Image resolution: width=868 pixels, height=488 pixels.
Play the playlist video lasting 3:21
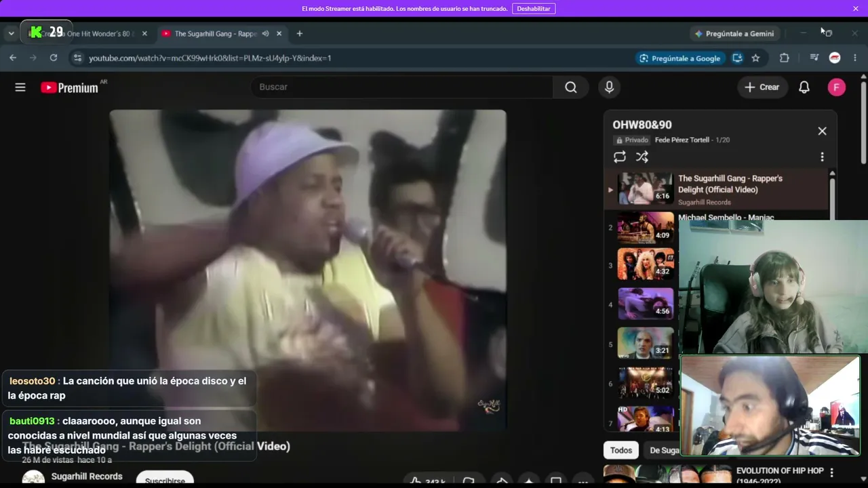click(x=646, y=343)
